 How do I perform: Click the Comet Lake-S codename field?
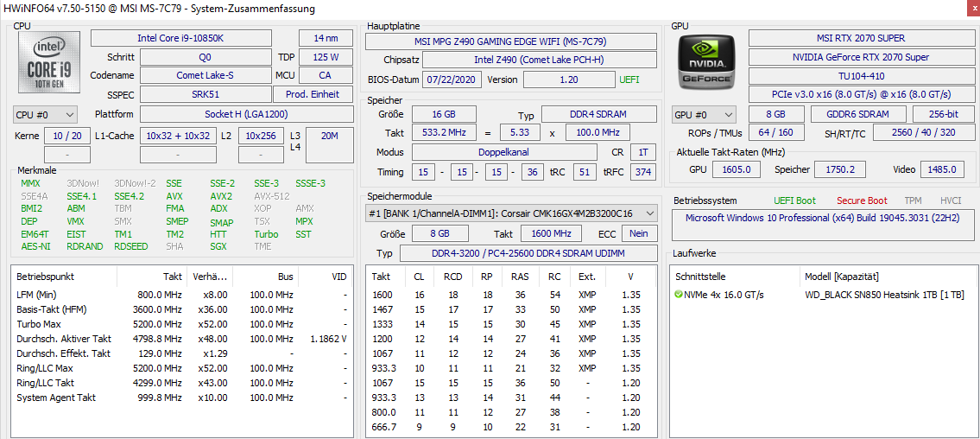pyautogui.click(x=205, y=75)
